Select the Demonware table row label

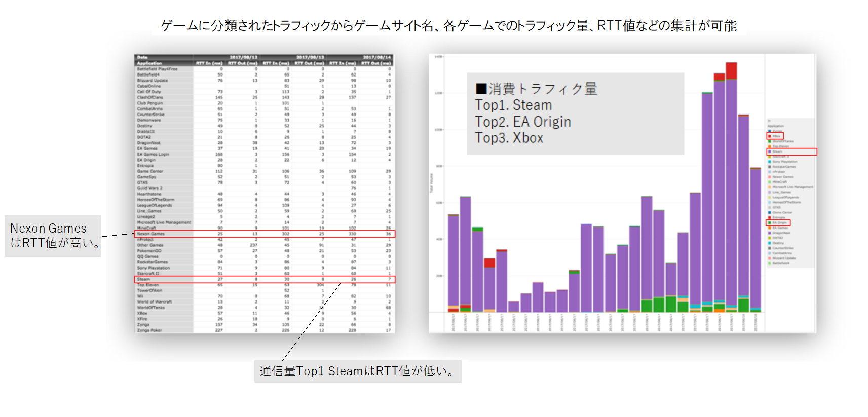click(x=148, y=120)
